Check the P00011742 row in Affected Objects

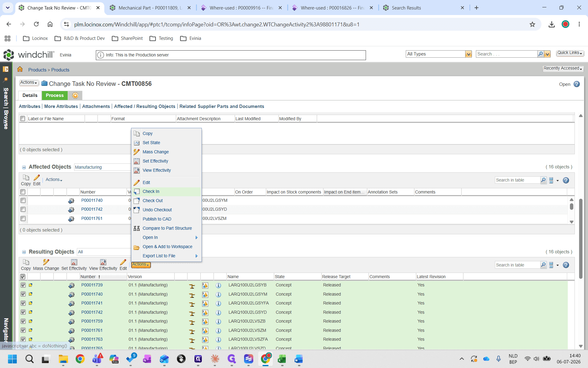pyautogui.click(x=23, y=209)
